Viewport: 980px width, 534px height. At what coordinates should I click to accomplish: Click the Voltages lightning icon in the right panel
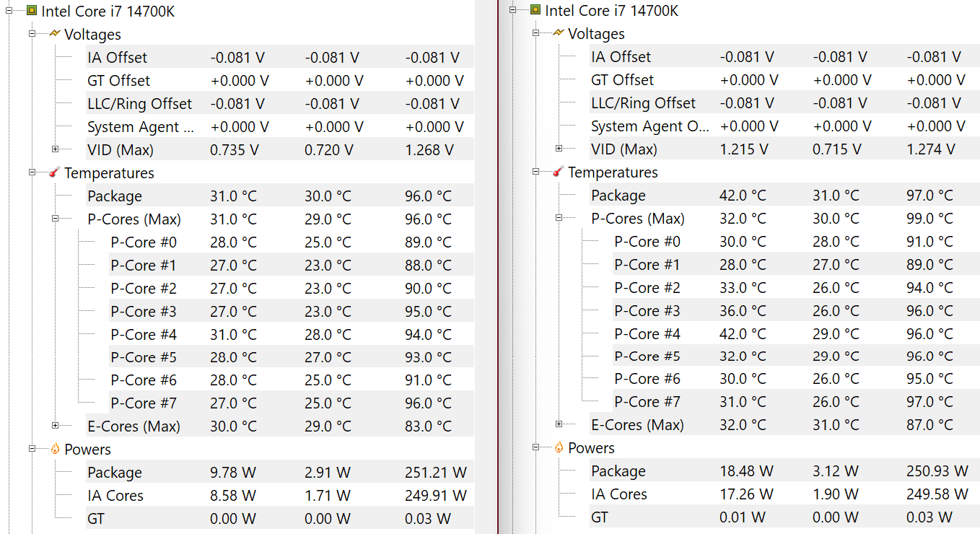pyautogui.click(x=559, y=32)
